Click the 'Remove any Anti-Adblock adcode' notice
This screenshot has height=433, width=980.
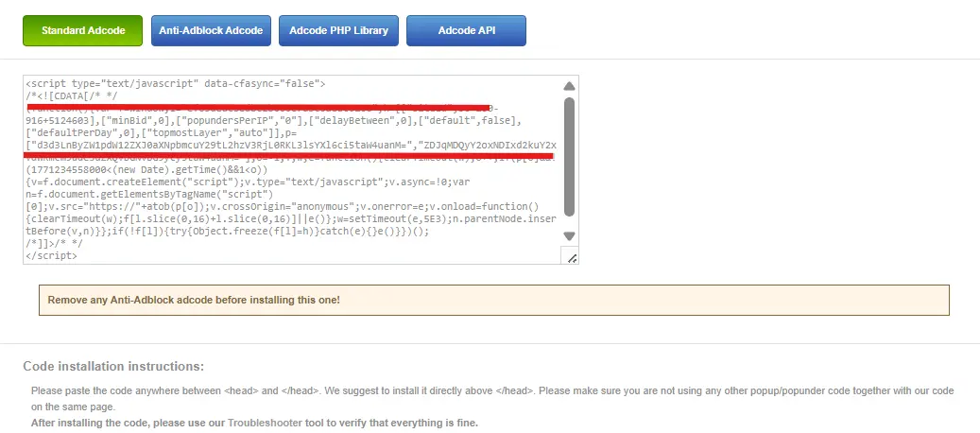point(493,300)
